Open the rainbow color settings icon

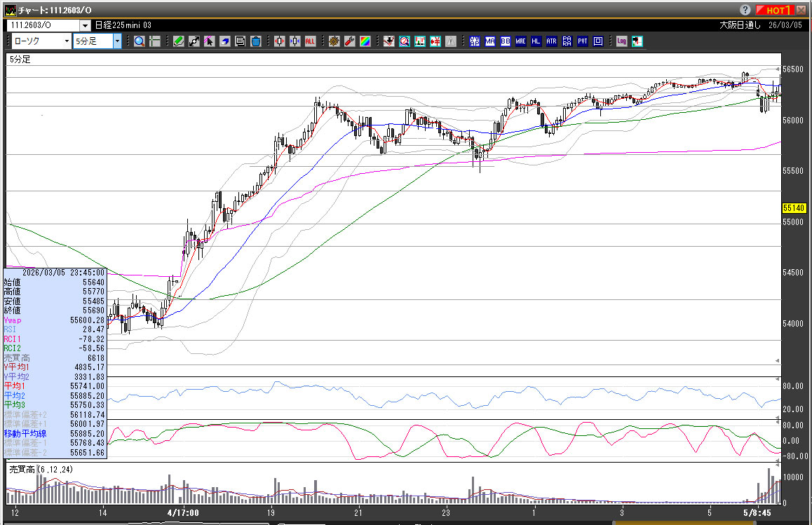(365, 41)
